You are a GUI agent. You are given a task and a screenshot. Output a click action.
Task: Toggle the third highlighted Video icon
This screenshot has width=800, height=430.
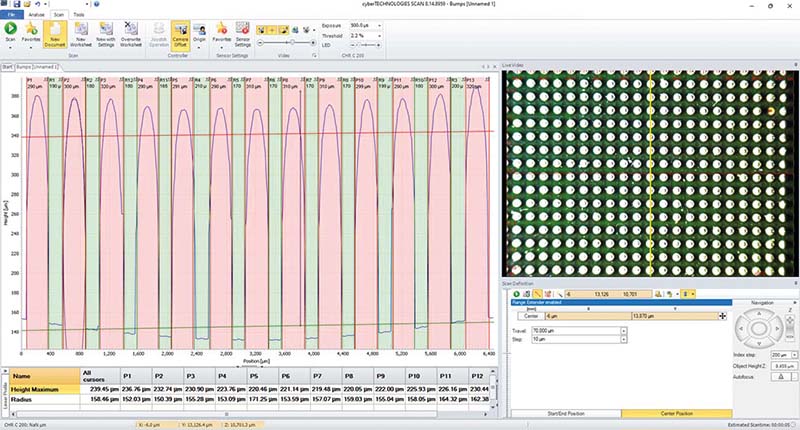pos(283,30)
